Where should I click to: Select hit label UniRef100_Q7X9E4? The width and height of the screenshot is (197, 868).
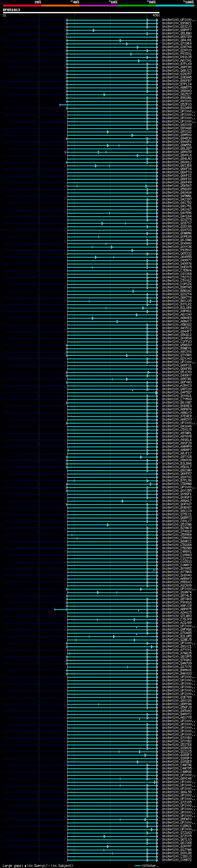click(176, 43)
